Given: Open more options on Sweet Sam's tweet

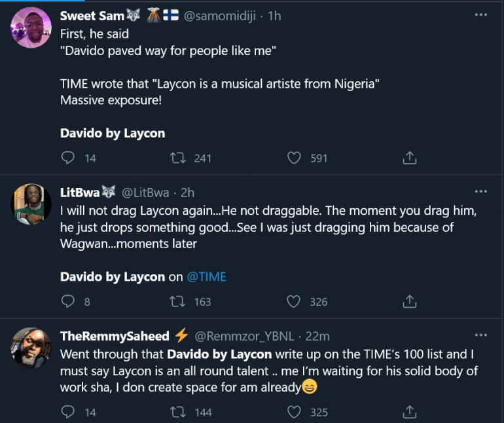Looking at the screenshot, I should pyautogui.click(x=480, y=14).
